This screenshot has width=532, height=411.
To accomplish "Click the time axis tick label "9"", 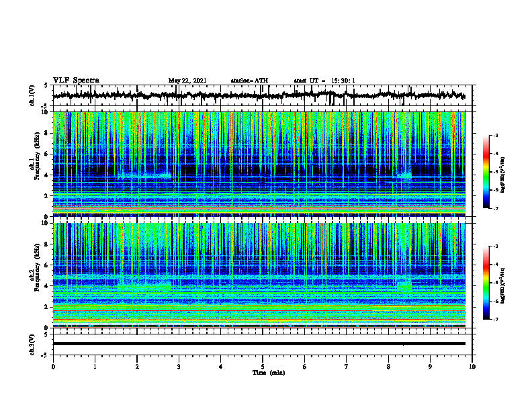I will click(430, 367).
